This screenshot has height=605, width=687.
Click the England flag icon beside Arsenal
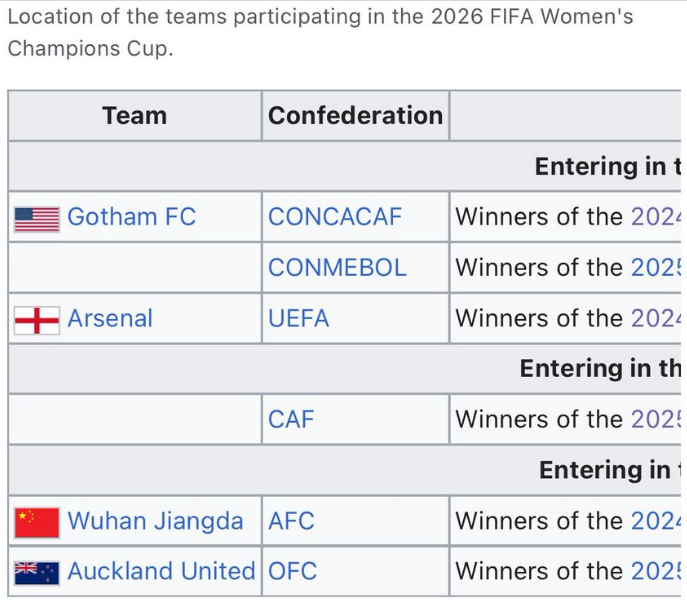37,321
